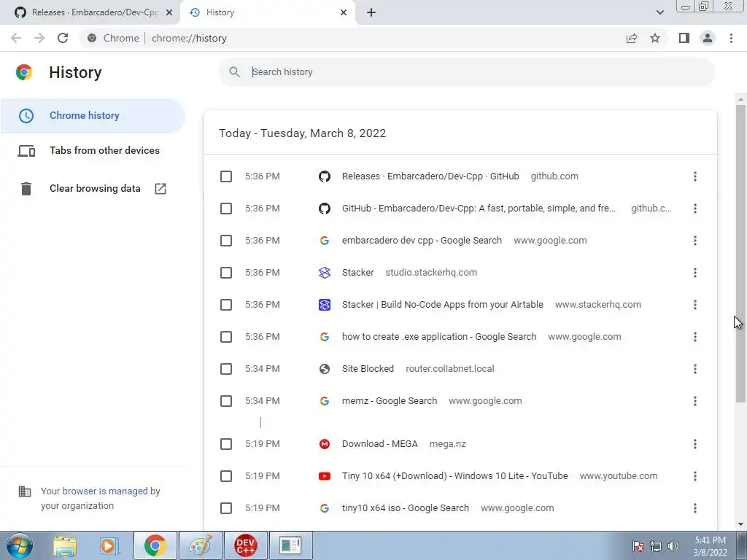Click the browser forward arrow

click(39, 38)
